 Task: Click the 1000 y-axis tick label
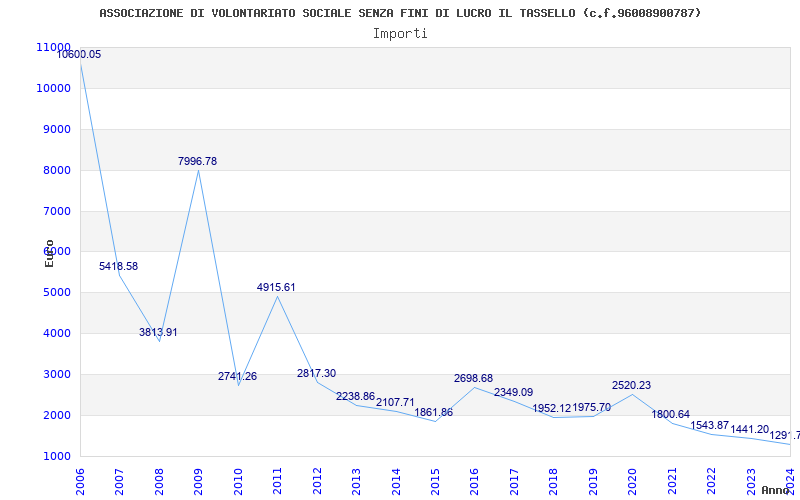(56, 457)
